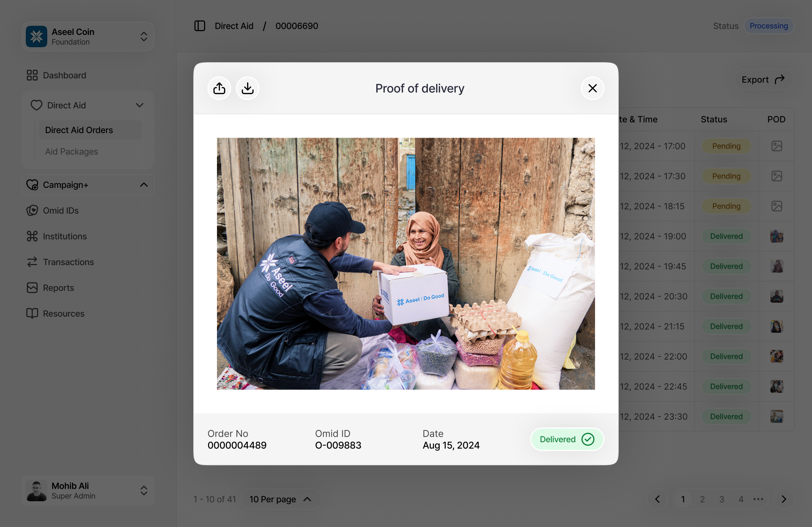Open the Mohib Ali account menu

[x=88, y=491]
